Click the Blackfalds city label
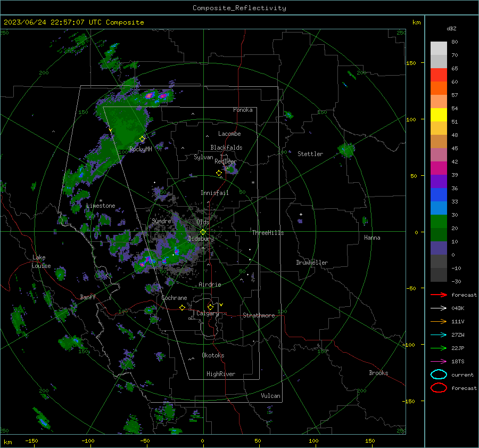This screenshot has width=479, height=448. pos(226,148)
